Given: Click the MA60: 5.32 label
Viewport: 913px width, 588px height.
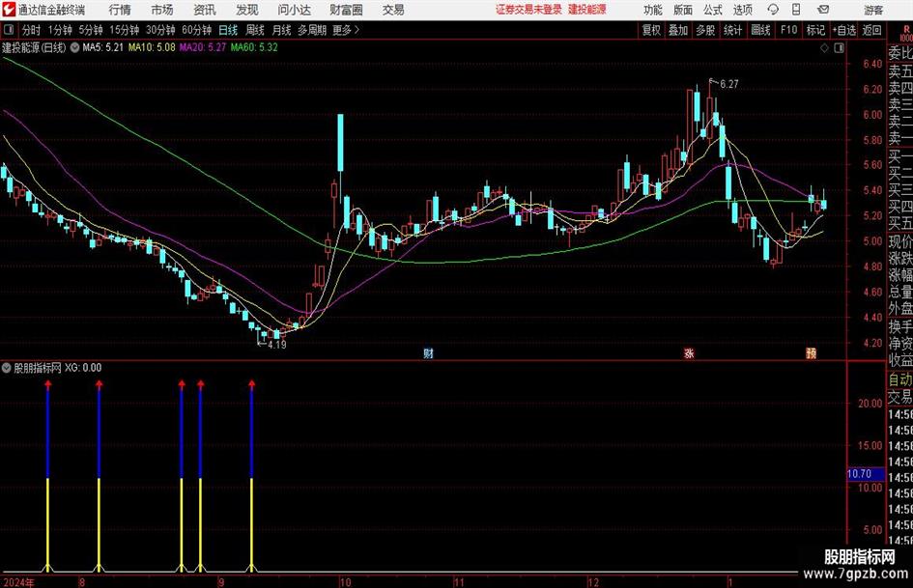Looking at the screenshot, I should [254, 47].
